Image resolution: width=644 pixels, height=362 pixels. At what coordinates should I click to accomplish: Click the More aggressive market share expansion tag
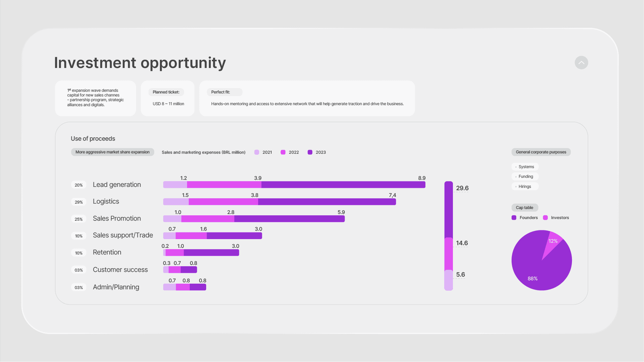[x=113, y=152]
